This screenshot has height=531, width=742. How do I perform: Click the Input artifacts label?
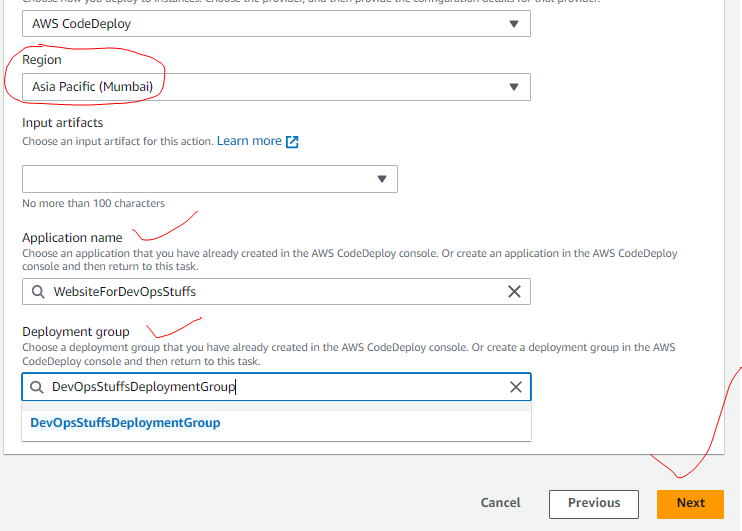click(x=62, y=123)
